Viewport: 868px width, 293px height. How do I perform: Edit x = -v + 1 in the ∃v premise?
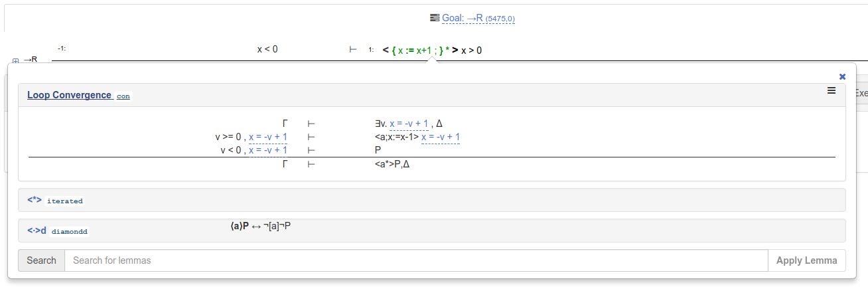click(x=409, y=124)
